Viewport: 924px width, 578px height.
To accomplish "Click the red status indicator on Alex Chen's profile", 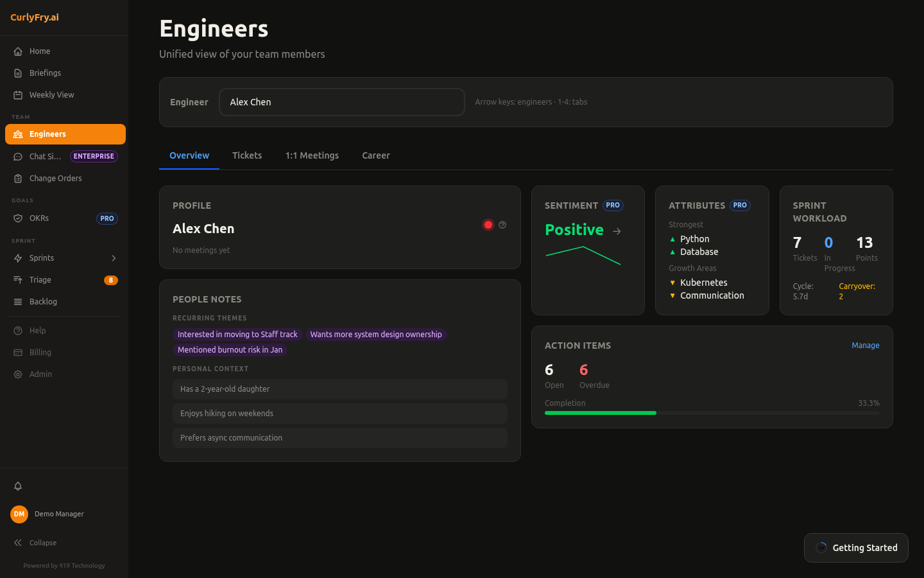I will pyautogui.click(x=488, y=225).
